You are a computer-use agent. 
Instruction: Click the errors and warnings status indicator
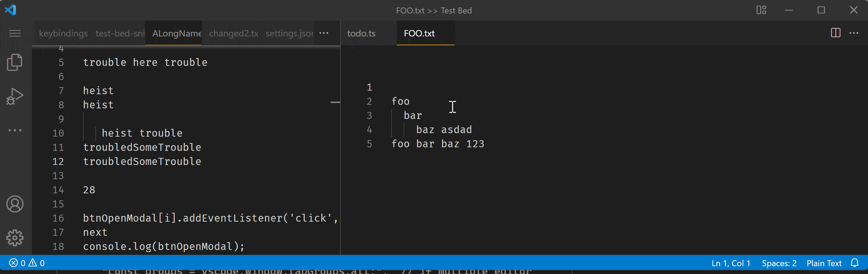[x=27, y=263]
